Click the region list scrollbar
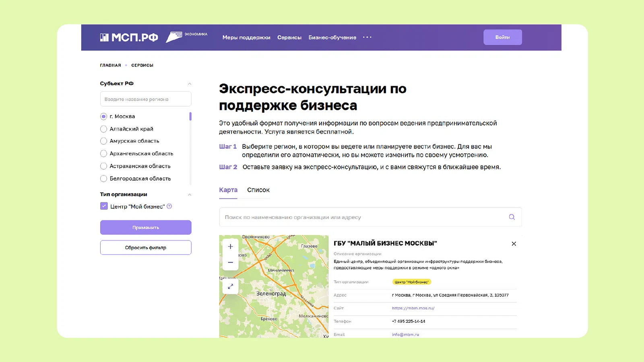 click(x=190, y=116)
